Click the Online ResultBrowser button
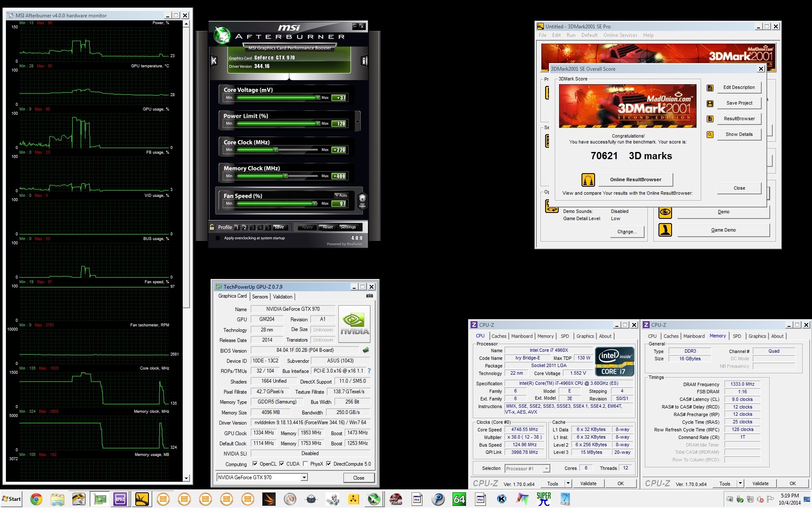Viewport: 812px width, 508px height. coord(636,179)
